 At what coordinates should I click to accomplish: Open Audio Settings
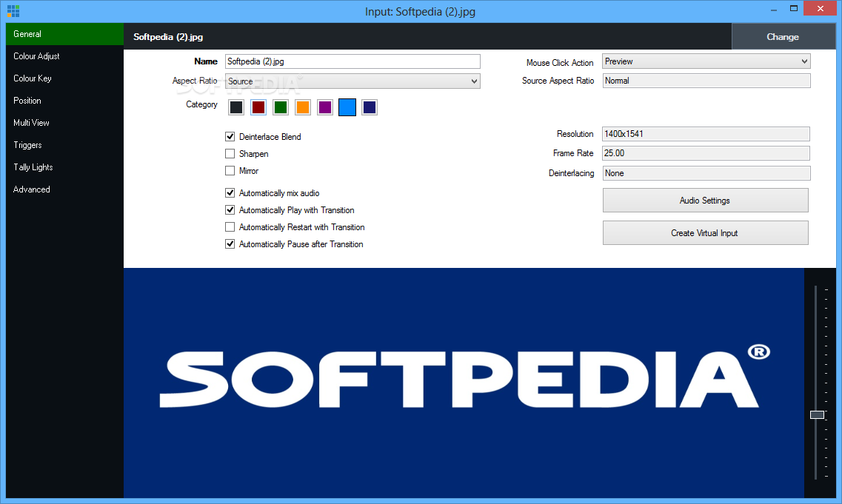pos(705,201)
